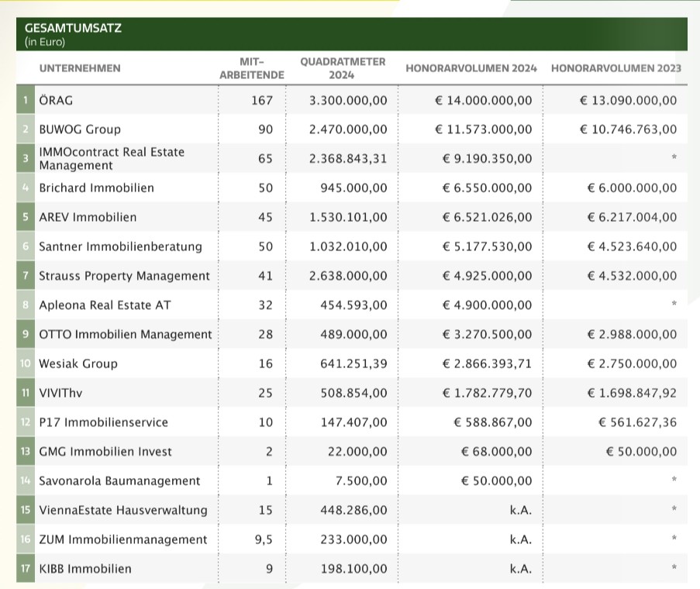700x589 pixels.
Task: Click Wesiak Group's 641.251,39 square meter value
Action: [x=353, y=363]
